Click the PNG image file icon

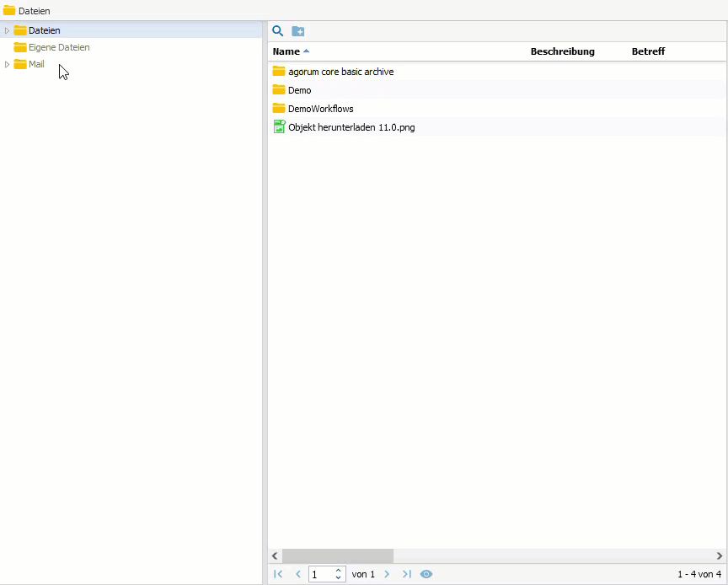point(279,126)
